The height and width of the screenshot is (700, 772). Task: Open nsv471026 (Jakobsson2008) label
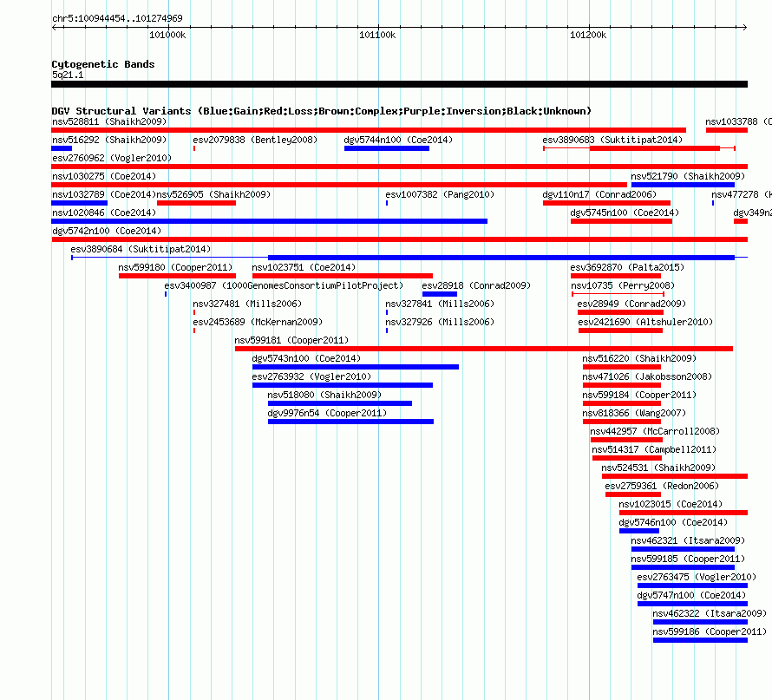(647, 376)
